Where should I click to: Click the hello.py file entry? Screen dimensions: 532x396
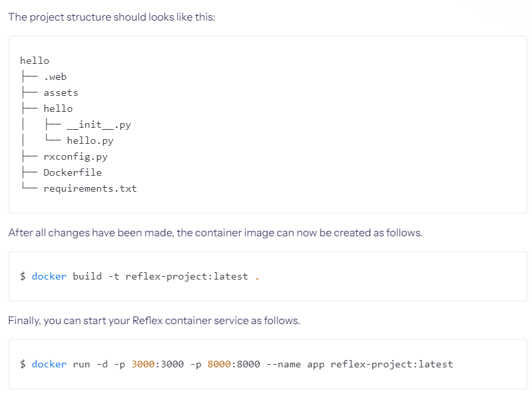90,140
